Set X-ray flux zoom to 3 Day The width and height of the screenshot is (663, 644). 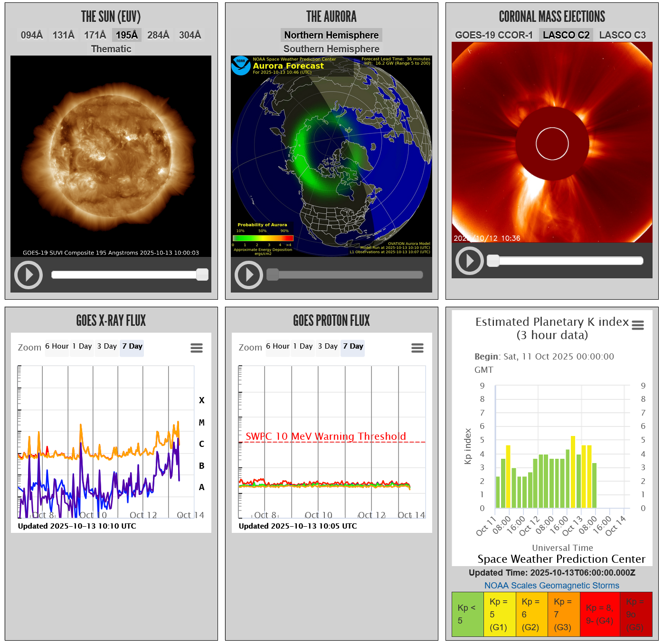coord(107,347)
